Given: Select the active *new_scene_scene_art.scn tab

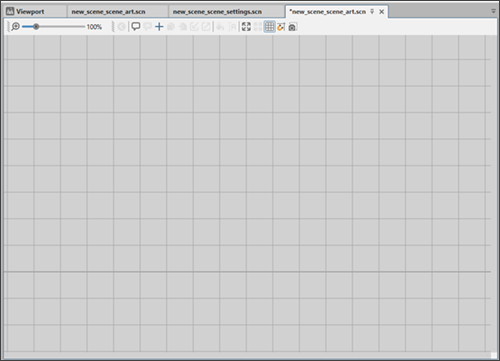Looking at the screenshot, I should tap(328, 12).
